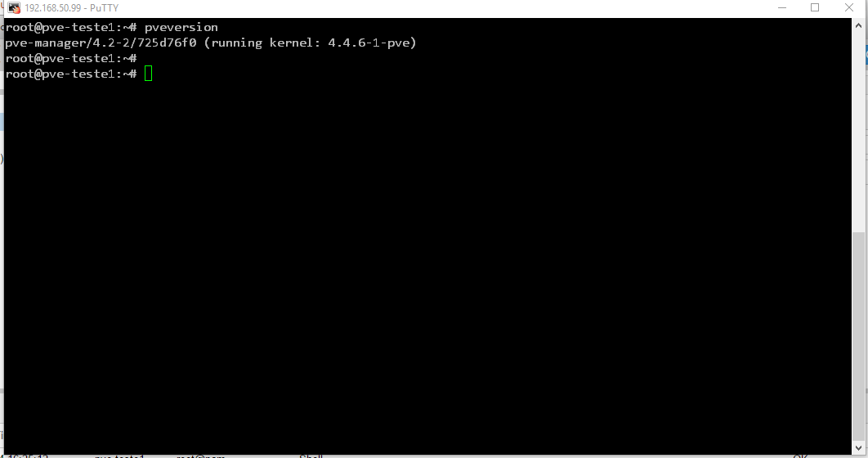Image resolution: width=868 pixels, height=458 pixels.
Task: Maximize the PuTTY window
Action: 815,7
